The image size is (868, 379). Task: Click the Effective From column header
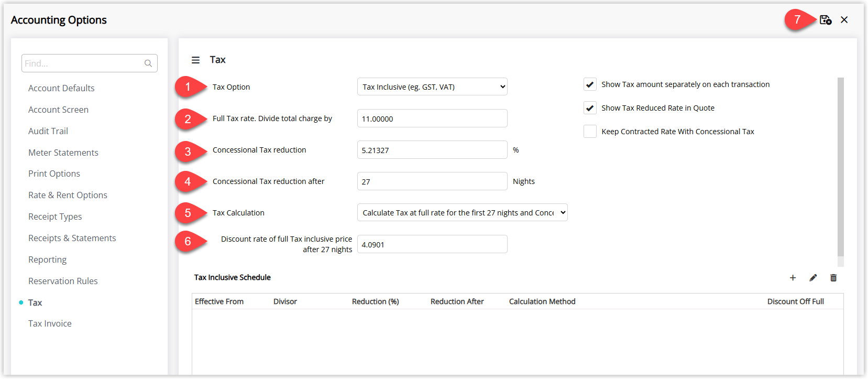click(x=219, y=301)
